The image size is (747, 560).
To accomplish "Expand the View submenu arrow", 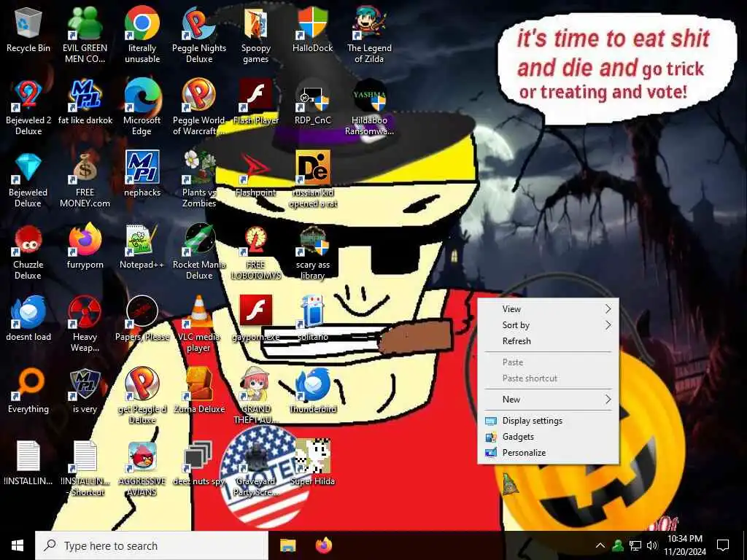I will [x=608, y=309].
